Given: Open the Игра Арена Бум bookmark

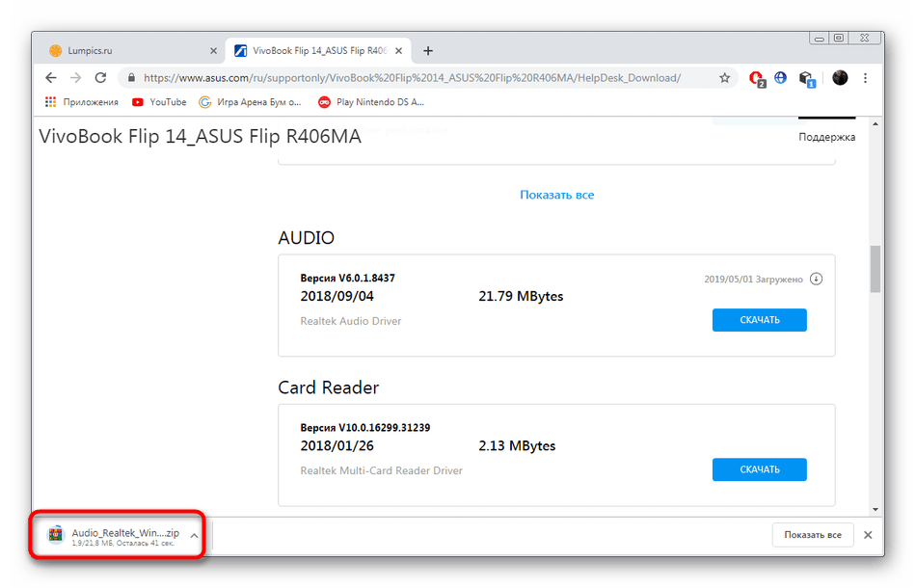Looking at the screenshot, I should click(x=250, y=101).
